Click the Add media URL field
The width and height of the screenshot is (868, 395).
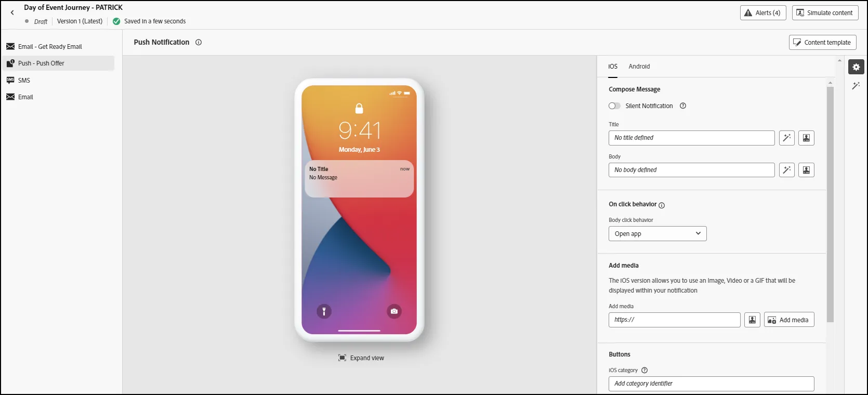point(675,320)
